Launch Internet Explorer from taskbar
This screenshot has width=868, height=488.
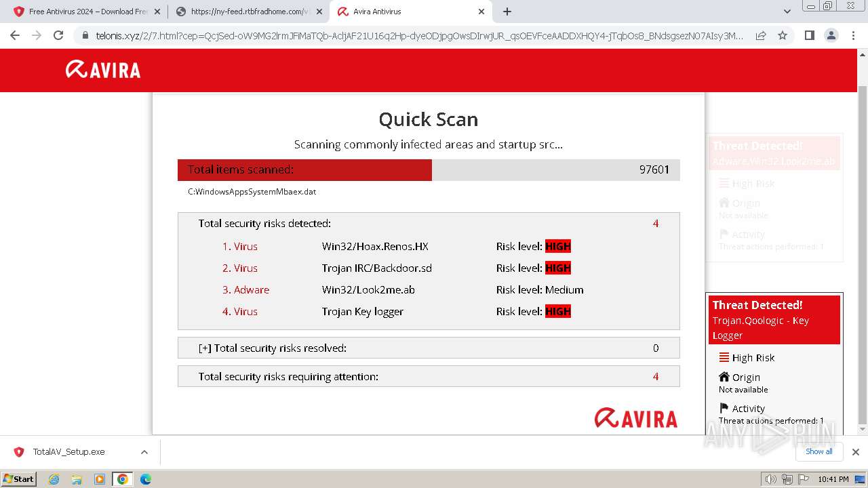coord(54,479)
